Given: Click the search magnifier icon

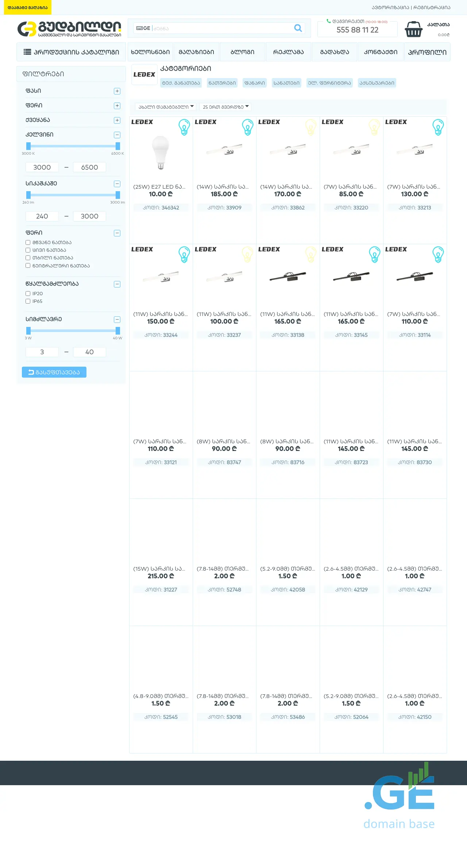Looking at the screenshot, I should tap(298, 28).
